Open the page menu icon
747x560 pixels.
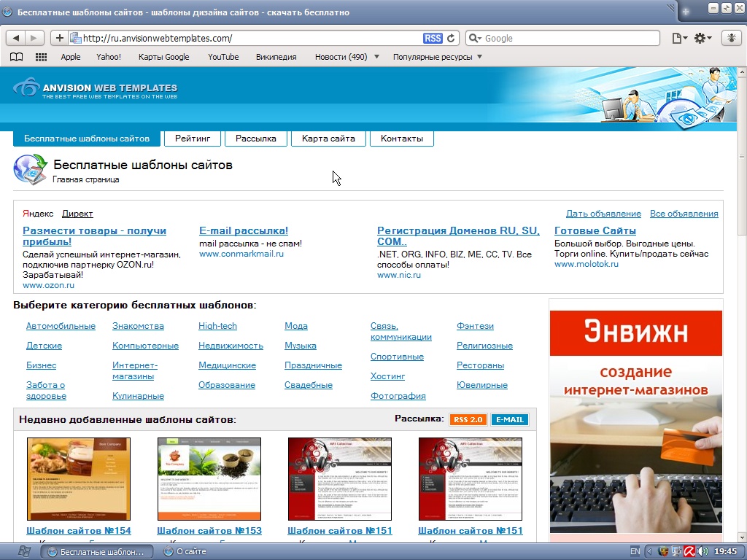coord(679,38)
